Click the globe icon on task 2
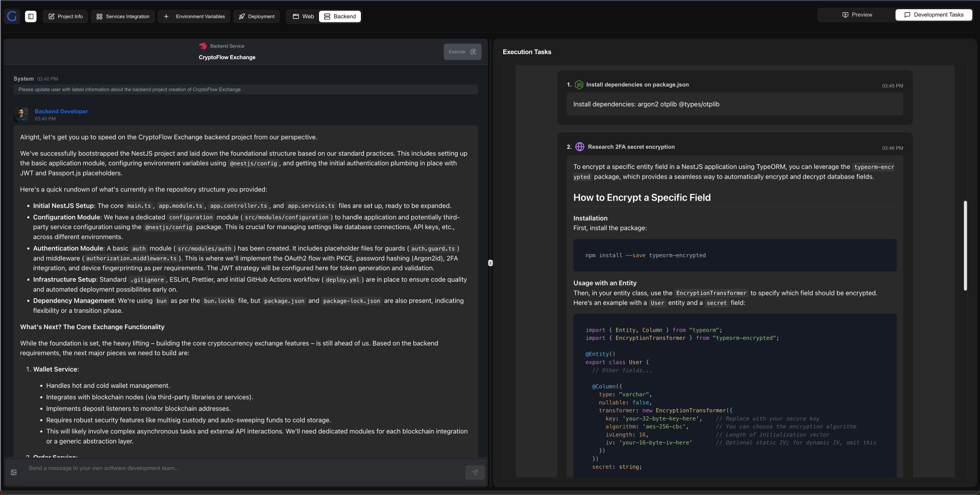This screenshot has width=980, height=495. point(580,147)
